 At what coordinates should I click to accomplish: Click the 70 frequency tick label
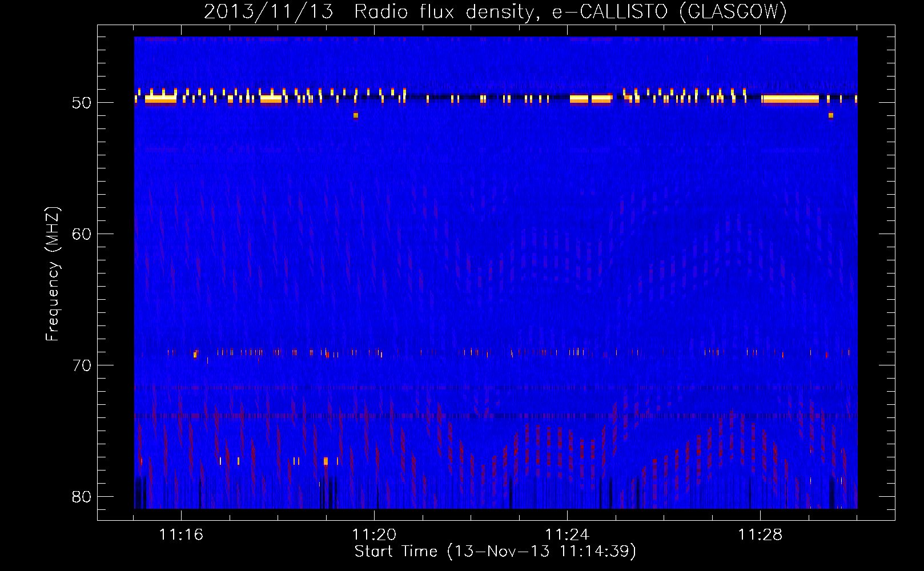pyautogui.click(x=82, y=365)
